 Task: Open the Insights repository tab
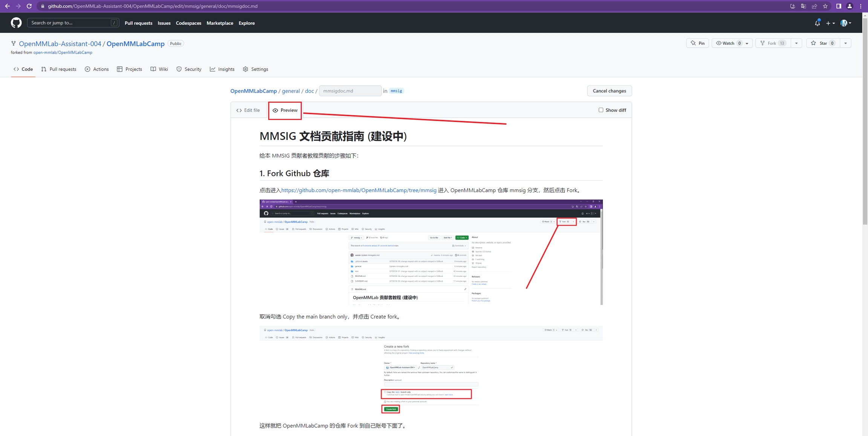tap(222, 69)
